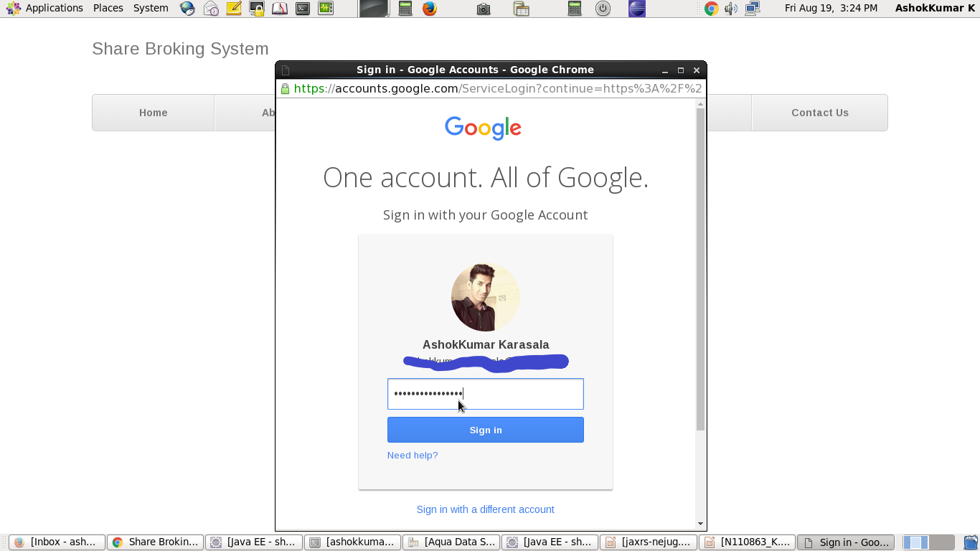
Task: Click the Chrome tray icon in the panel
Action: 711,9
